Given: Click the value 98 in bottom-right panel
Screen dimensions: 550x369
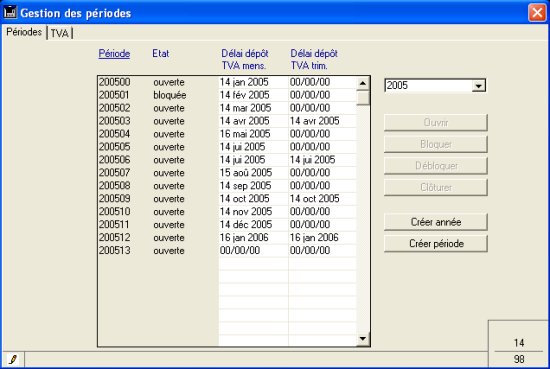Looking at the screenshot, I should coord(519,360).
